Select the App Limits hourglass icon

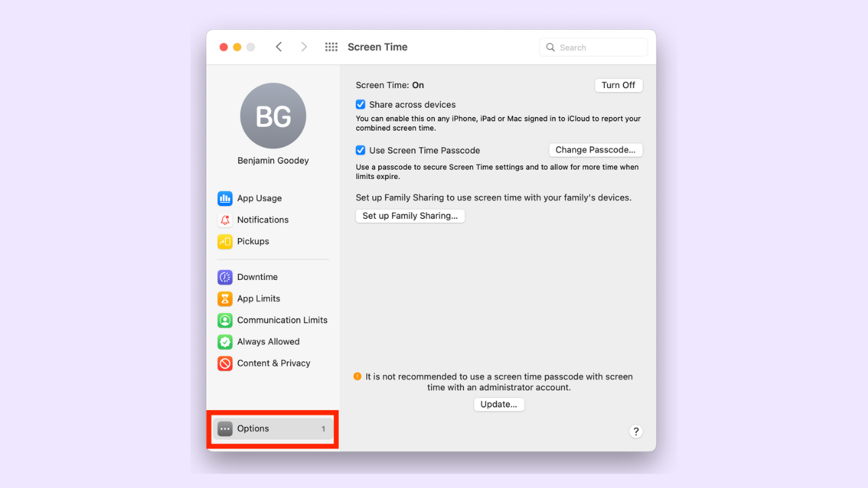(x=225, y=299)
